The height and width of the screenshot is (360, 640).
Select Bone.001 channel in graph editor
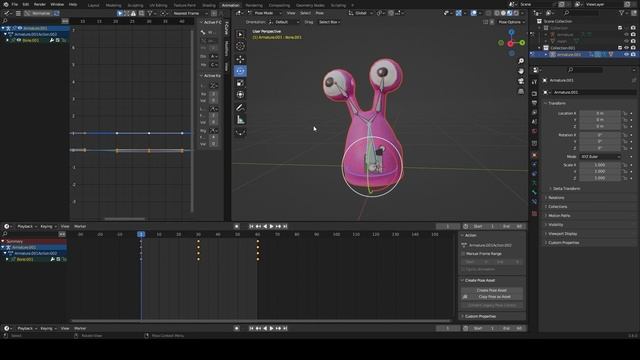coord(31,40)
